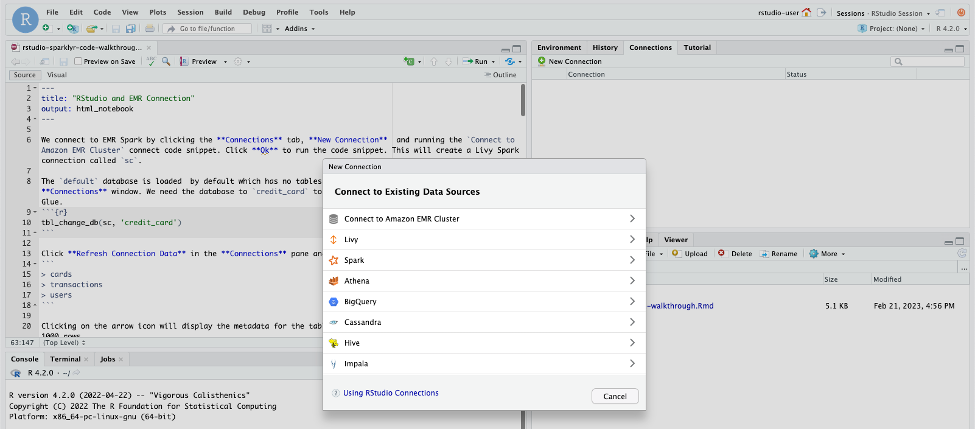Viewport: 977px width, 429px height.
Task: Click the workspace panes grid icon
Action: 267,28
